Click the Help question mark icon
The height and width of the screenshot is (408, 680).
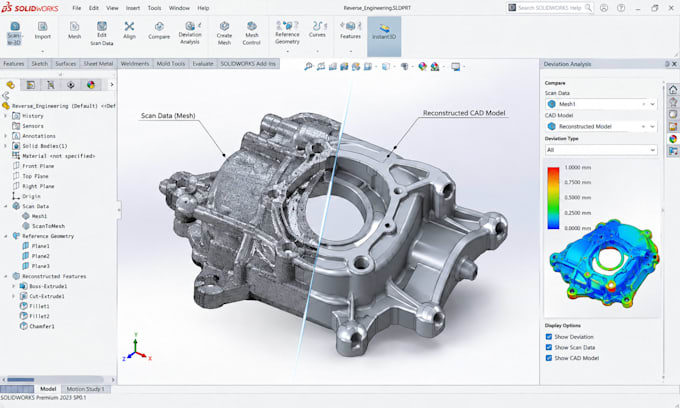[x=621, y=8]
